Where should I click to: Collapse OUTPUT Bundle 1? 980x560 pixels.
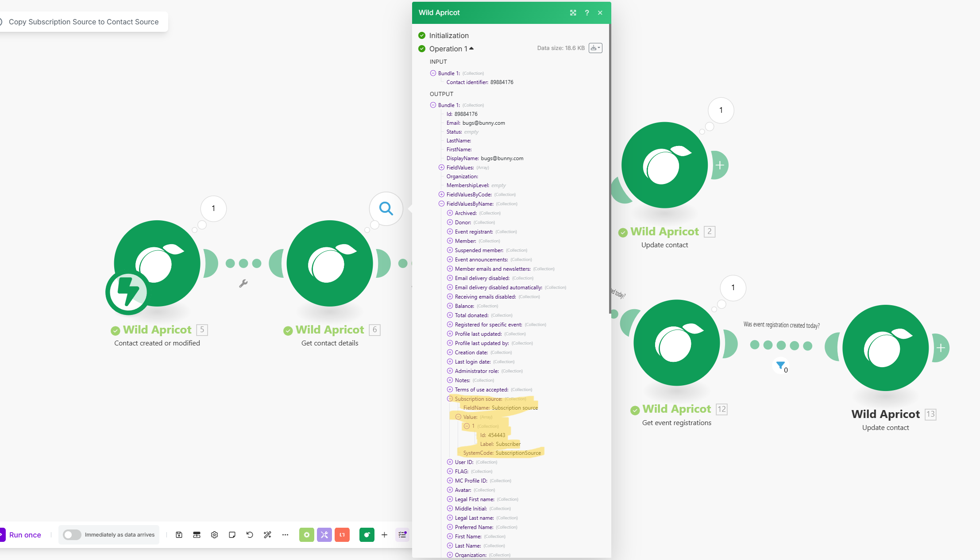coord(433,105)
